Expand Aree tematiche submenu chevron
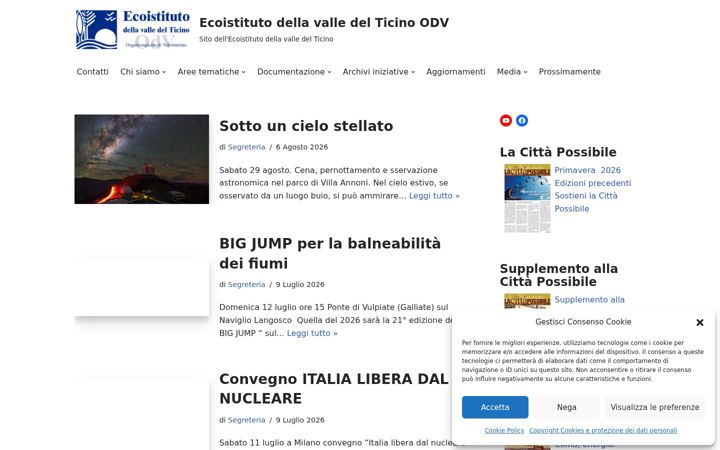Viewport: 720px width, 450px height. (243, 72)
